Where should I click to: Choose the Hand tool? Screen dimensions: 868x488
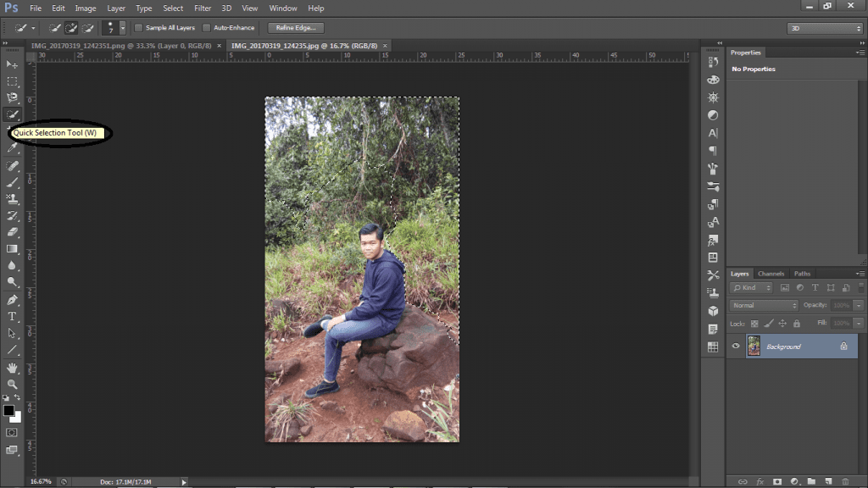(x=12, y=368)
